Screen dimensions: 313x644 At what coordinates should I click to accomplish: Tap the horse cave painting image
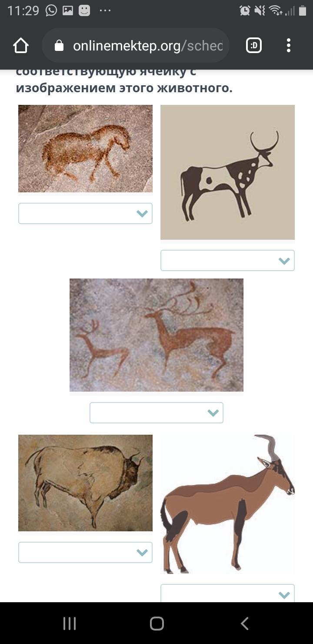coord(85,148)
